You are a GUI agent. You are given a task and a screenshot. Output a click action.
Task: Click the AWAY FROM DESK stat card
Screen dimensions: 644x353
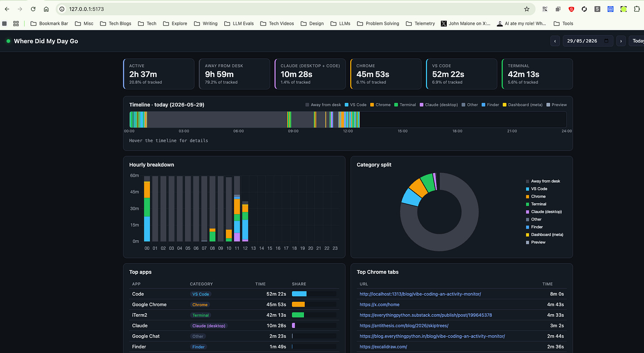[x=234, y=74]
